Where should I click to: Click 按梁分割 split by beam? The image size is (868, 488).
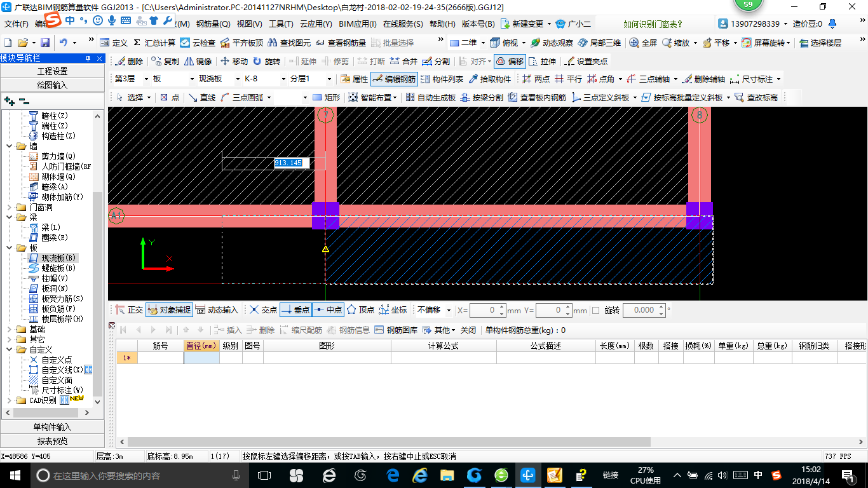482,97
